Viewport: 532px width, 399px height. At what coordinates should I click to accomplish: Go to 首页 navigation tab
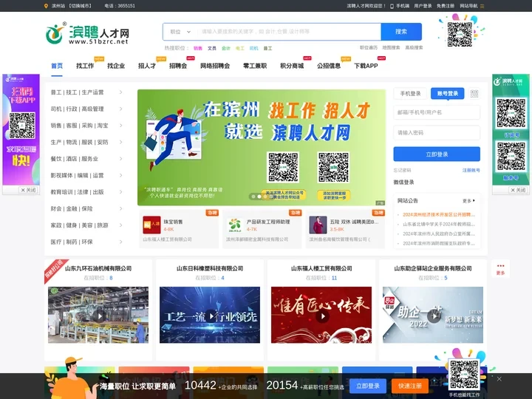pyautogui.click(x=57, y=66)
